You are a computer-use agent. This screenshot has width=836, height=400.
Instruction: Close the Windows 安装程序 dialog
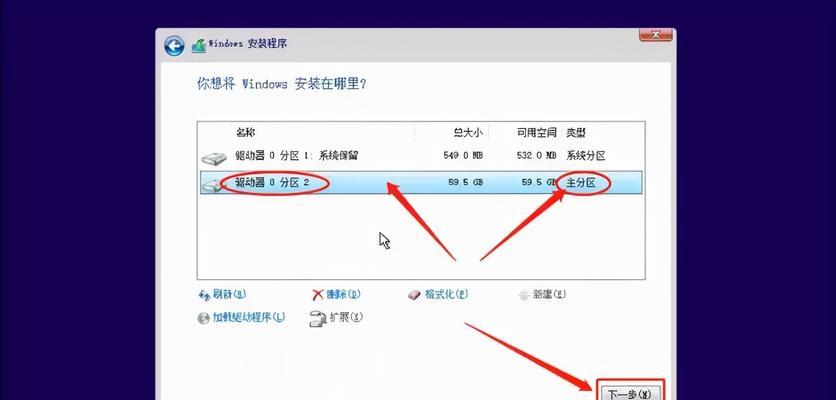click(x=655, y=35)
